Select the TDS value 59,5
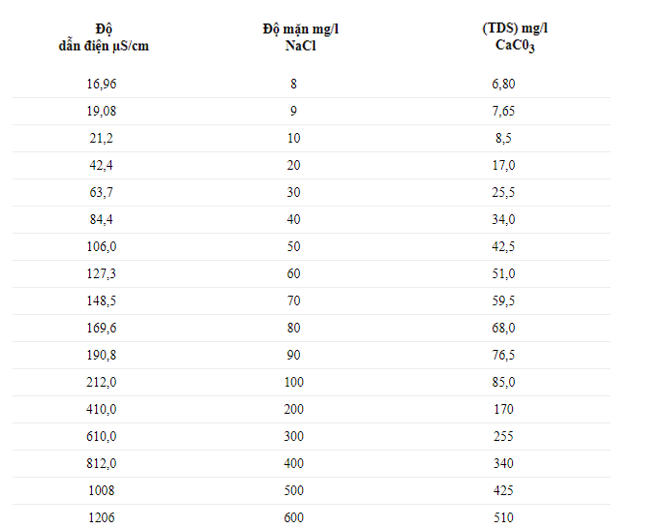Image resolution: width=646 pixels, height=525 pixels. (x=503, y=300)
